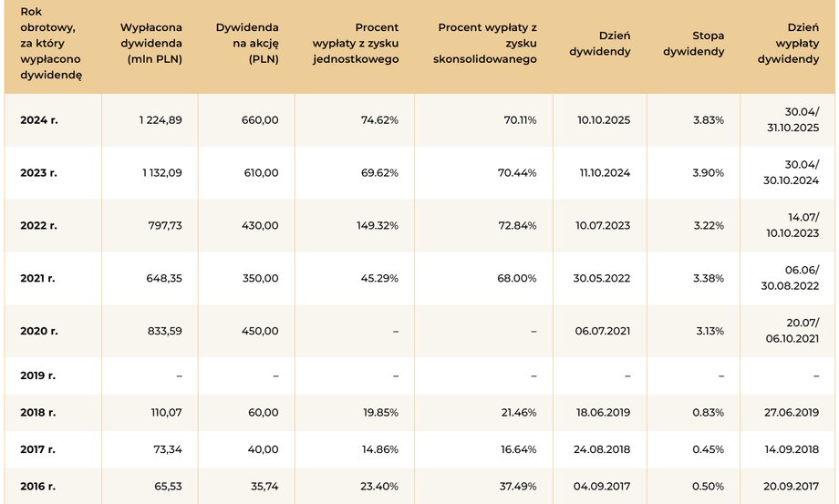Select the '2016 r.' row label
839x504 pixels.
(38, 487)
